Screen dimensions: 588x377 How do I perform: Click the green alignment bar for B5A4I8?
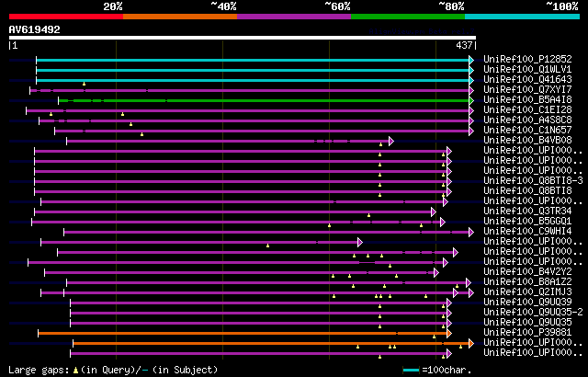pos(264,100)
